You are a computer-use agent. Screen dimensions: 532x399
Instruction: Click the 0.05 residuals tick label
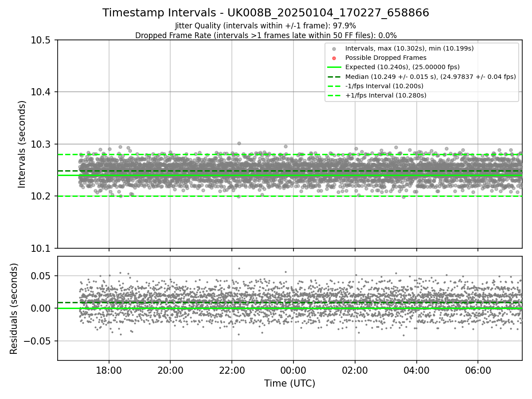(x=41, y=276)
